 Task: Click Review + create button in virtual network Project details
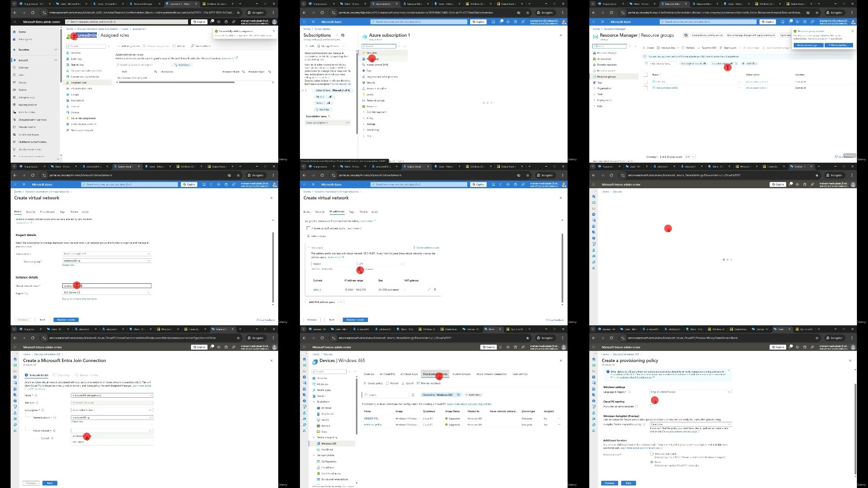(66, 320)
